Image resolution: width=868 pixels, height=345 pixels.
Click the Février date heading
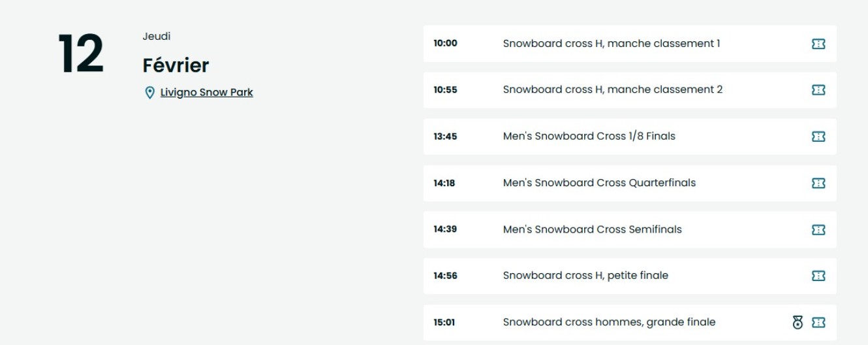(176, 65)
